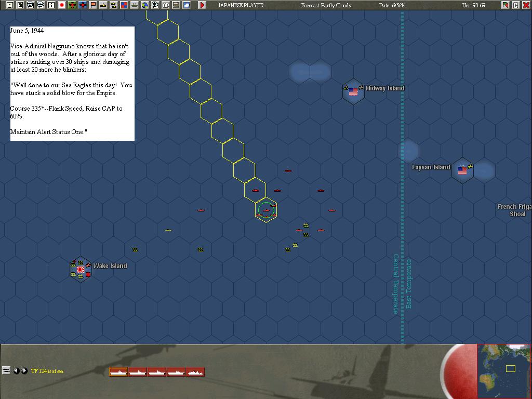532x399 pixels.
Task: Click the 'JAPANESE PLAYER' header text
Action: point(241,5)
